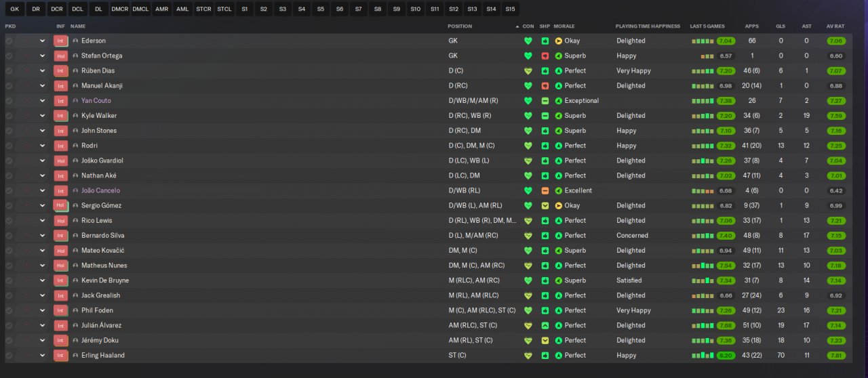
Task: Click Stefan Ortega's red sharpness icon
Action: (x=545, y=56)
